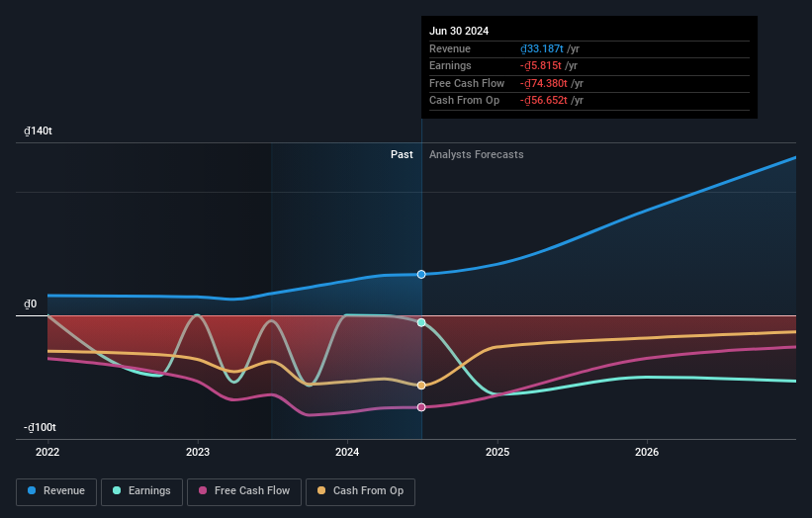Click the 'Past' section label
This screenshot has width=812, height=518.
pyautogui.click(x=402, y=154)
